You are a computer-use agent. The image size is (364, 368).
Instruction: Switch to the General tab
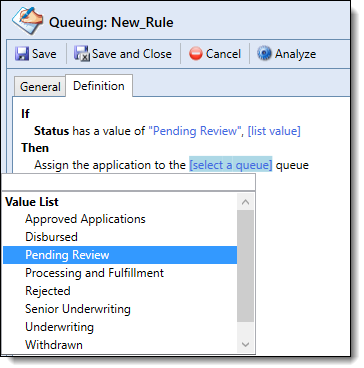pyautogui.click(x=40, y=87)
